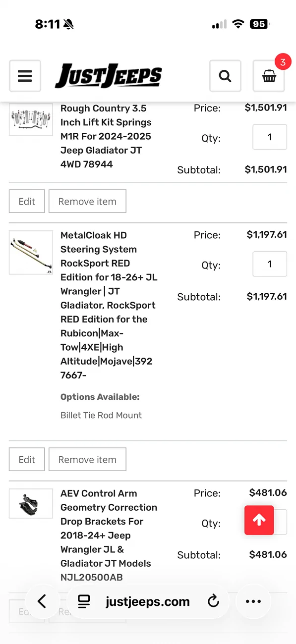Tap the red scroll-to-top arrow button
296x644 pixels.
click(x=259, y=520)
